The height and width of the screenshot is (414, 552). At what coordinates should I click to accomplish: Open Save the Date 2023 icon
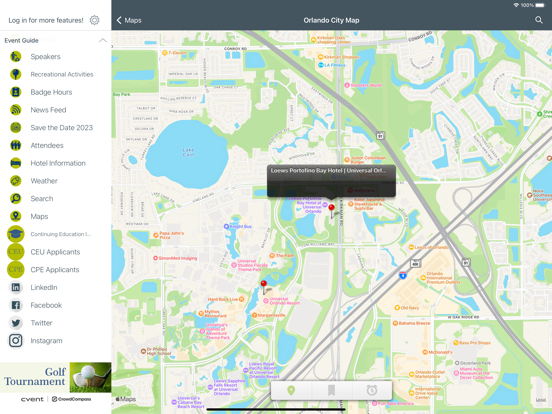(15, 127)
